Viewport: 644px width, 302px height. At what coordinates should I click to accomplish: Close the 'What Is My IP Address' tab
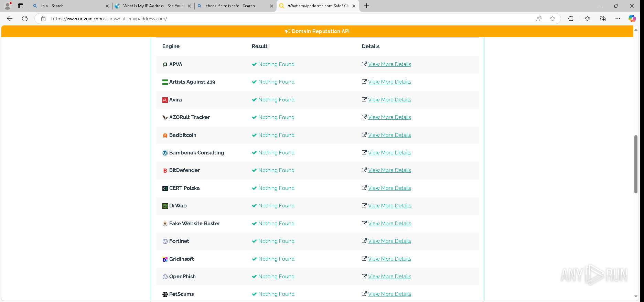click(x=189, y=6)
